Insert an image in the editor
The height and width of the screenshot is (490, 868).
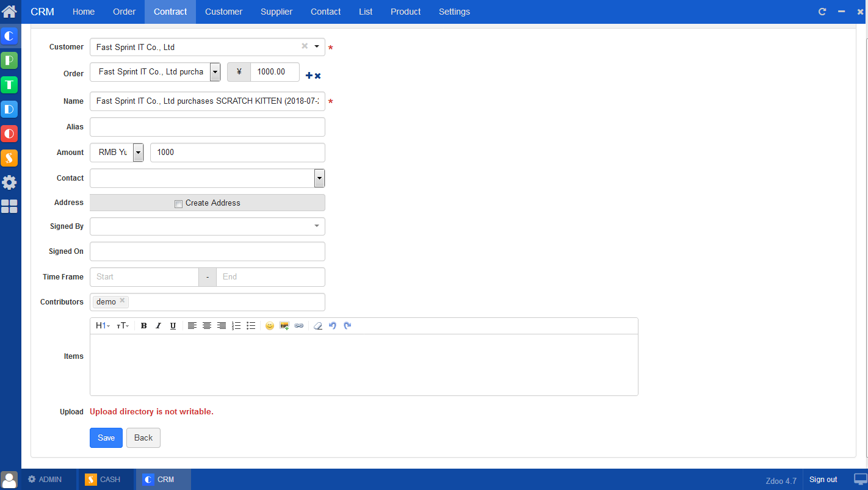pos(284,326)
